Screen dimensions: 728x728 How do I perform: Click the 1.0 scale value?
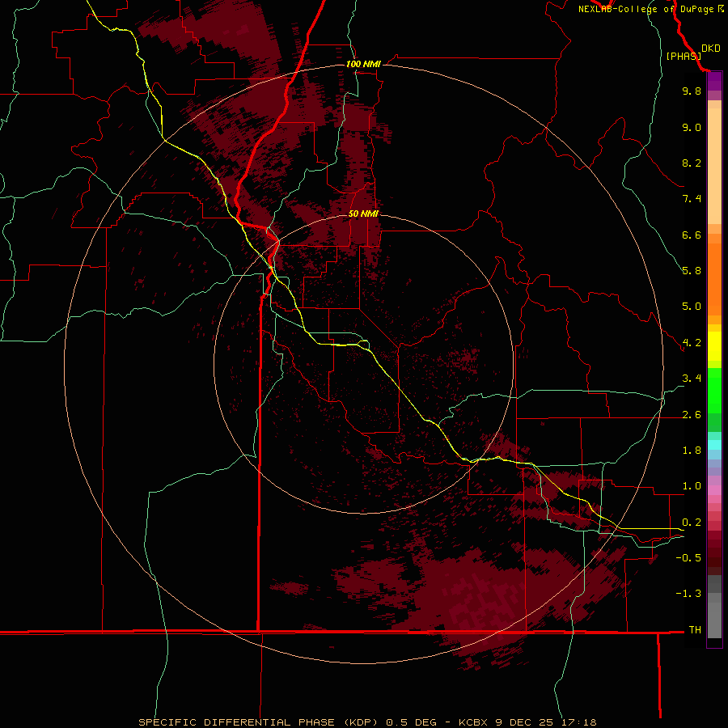[692, 486]
